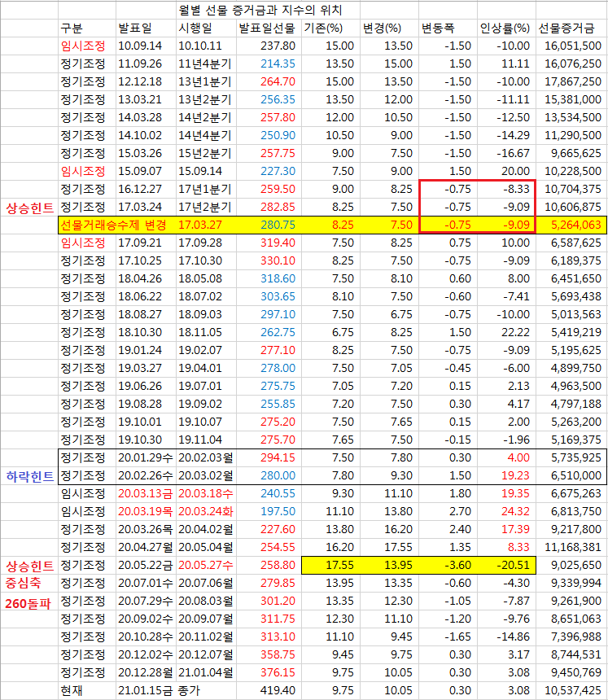Select the value 250.90
Image resolution: width=608 pixels, height=700 pixels.
point(278,135)
